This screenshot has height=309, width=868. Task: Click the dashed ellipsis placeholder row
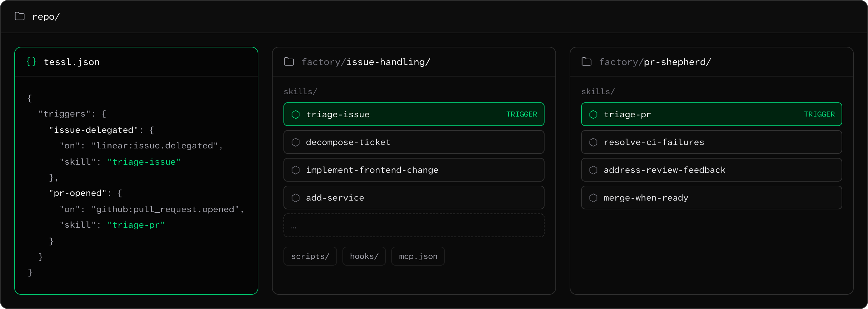pyautogui.click(x=414, y=226)
